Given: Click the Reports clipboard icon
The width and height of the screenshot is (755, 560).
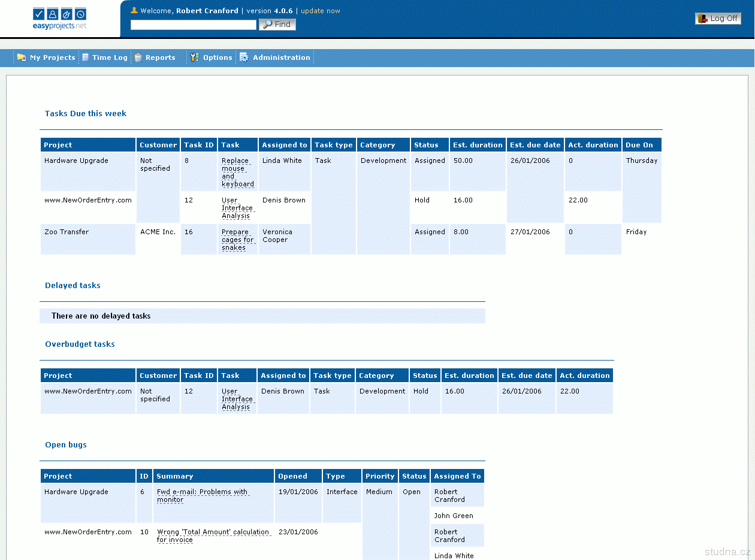Looking at the screenshot, I should 138,57.
